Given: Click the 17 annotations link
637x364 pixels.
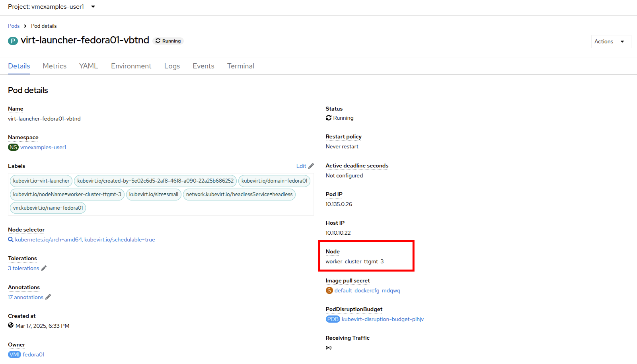Looking at the screenshot, I should point(26,297).
